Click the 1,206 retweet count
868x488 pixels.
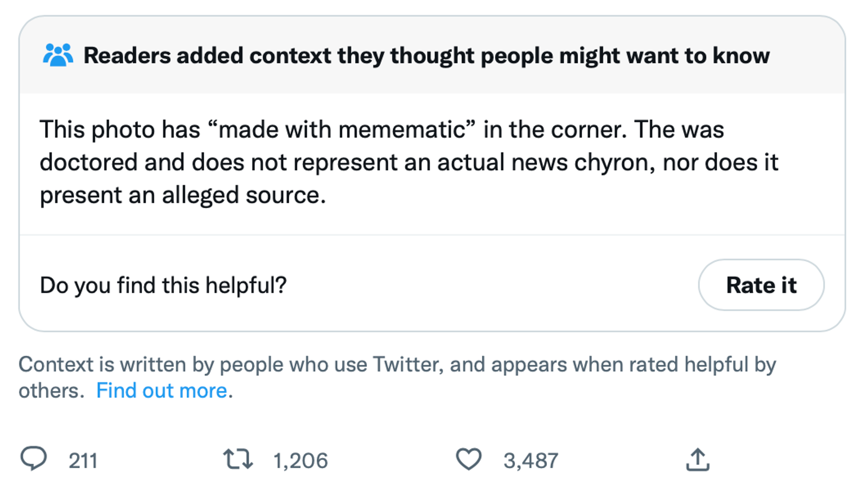(x=301, y=461)
